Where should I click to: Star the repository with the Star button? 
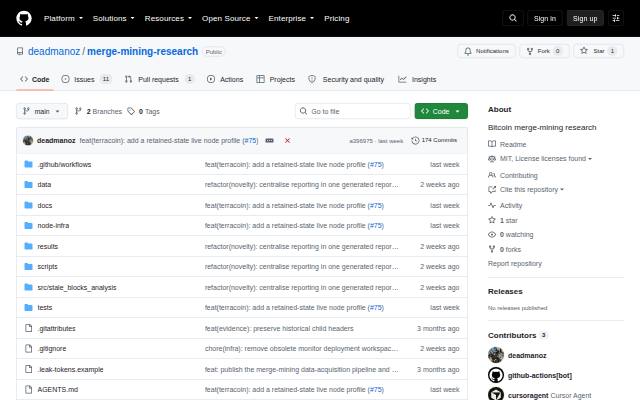pyautogui.click(x=598, y=51)
